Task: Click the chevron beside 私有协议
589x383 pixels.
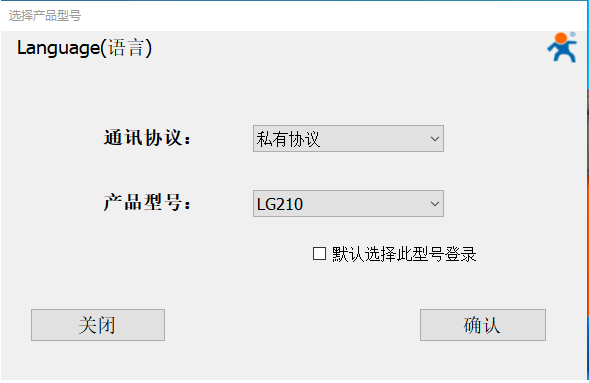Action: tap(435, 139)
